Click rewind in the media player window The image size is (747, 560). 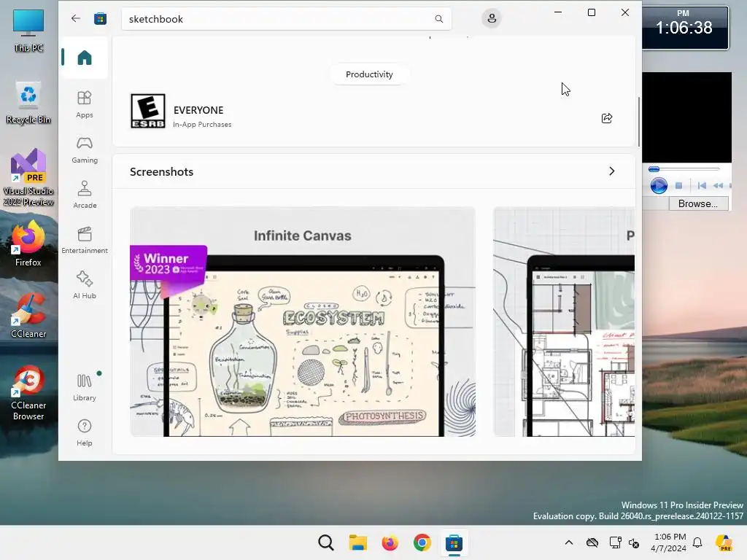(718, 186)
